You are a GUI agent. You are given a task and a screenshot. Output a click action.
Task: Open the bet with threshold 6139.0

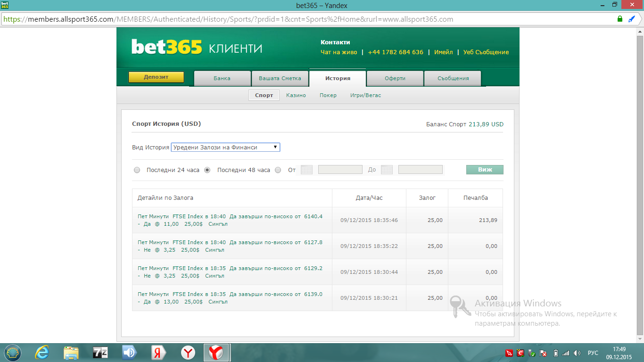(230, 298)
